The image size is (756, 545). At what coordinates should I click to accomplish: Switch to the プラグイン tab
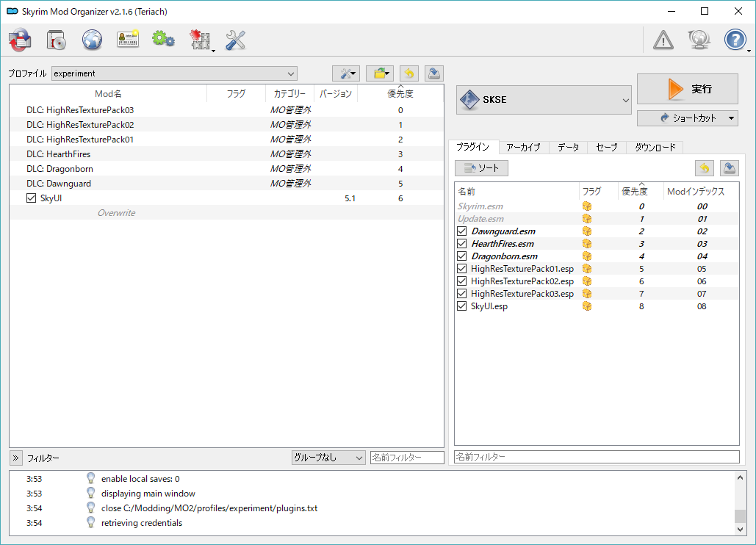pyautogui.click(x=473, y=146)
